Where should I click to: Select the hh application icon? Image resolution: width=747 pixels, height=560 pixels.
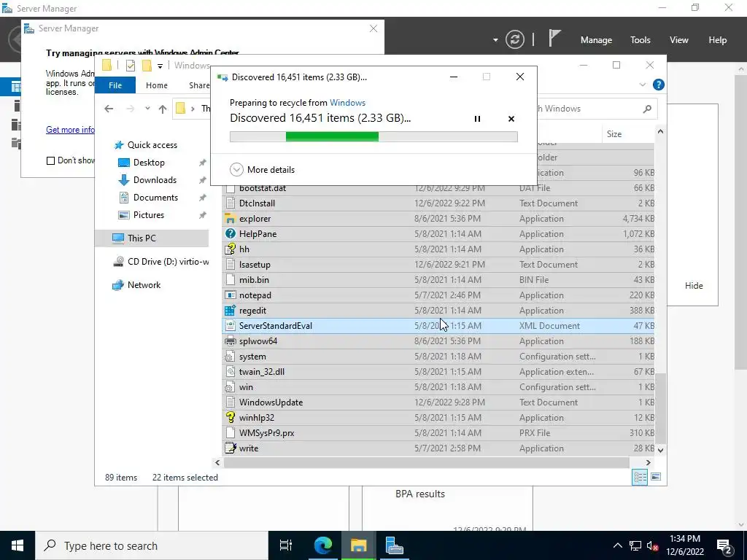click(x=230, y=249)
